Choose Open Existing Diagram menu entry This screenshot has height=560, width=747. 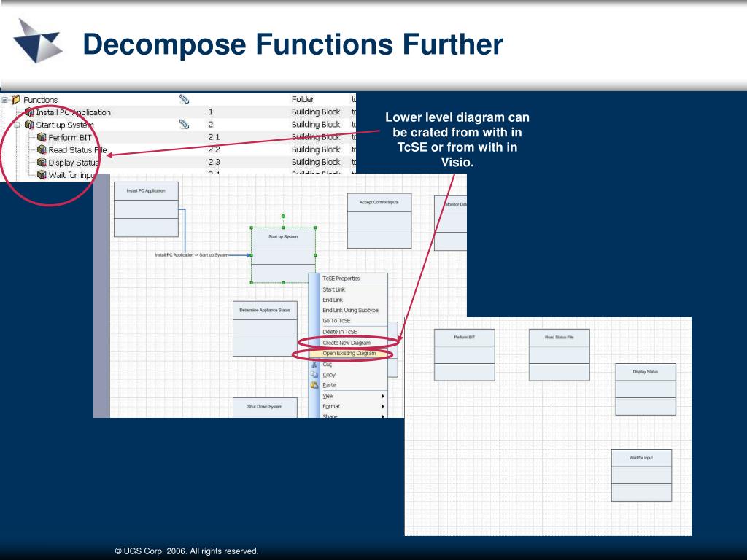point(349,354)
